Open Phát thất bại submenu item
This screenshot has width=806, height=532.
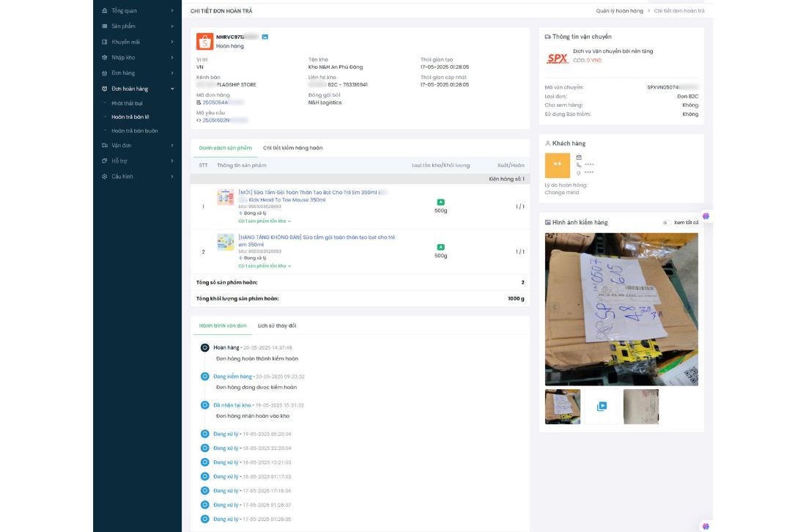tap(127, 103)
